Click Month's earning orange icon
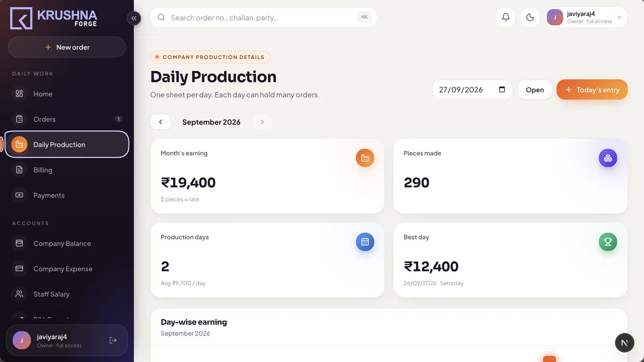The height and width of the screenshot is (362, 644). coord(365,158)
